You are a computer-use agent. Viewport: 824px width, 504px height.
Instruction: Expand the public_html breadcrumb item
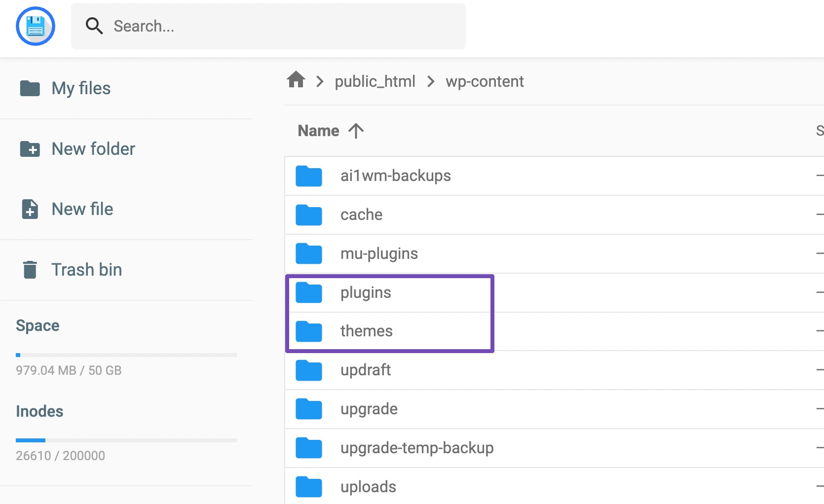pyautogui.click(x=375, y=81)
